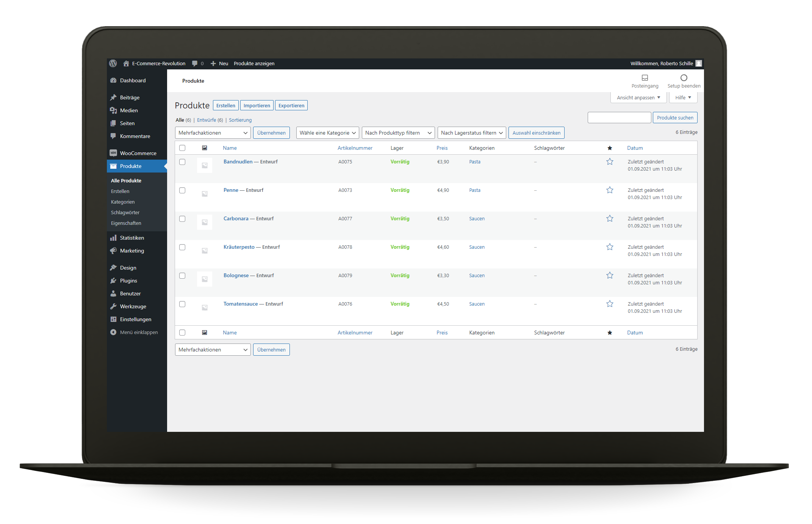The height and width of the screenshot is (524, 812).
Task: Click the WordPress logo icon
Action: [113, 63]
